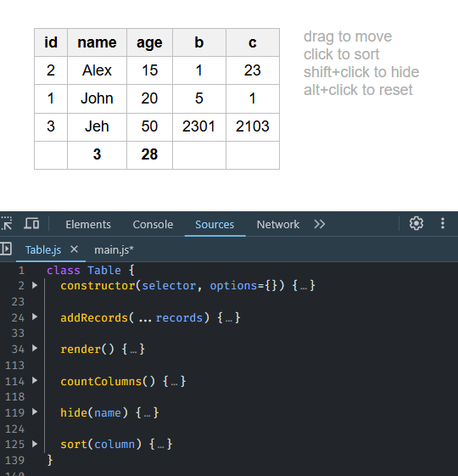Expand the folded render method
Screen dimensions: 458x476
click(x=35, y=349)
